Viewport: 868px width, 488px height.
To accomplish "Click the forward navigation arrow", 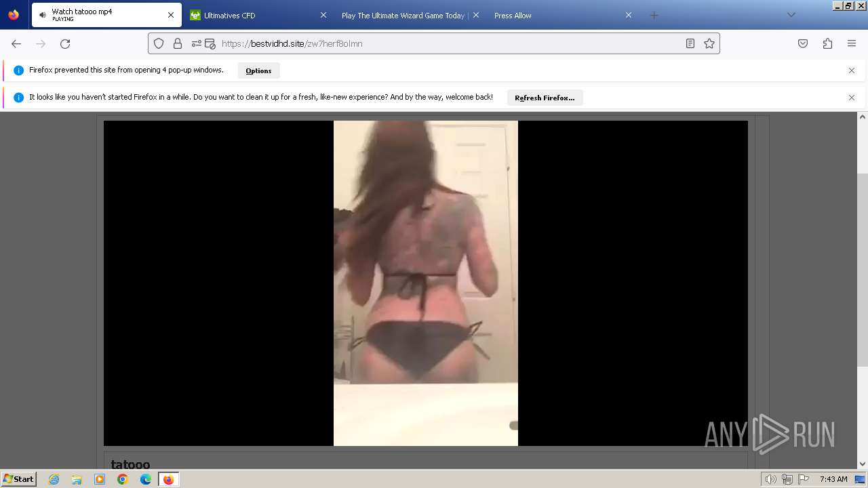I will [41, 43].
